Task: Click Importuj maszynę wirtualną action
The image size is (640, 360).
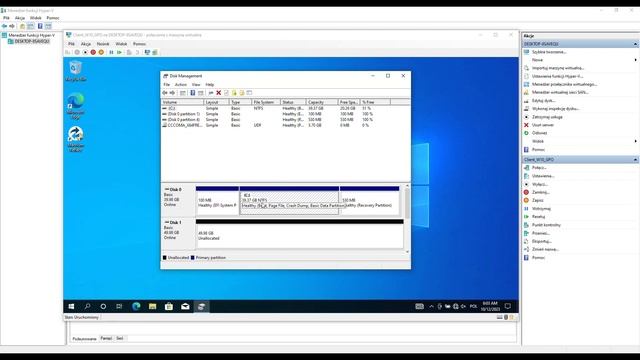Action: coord(558,68)
